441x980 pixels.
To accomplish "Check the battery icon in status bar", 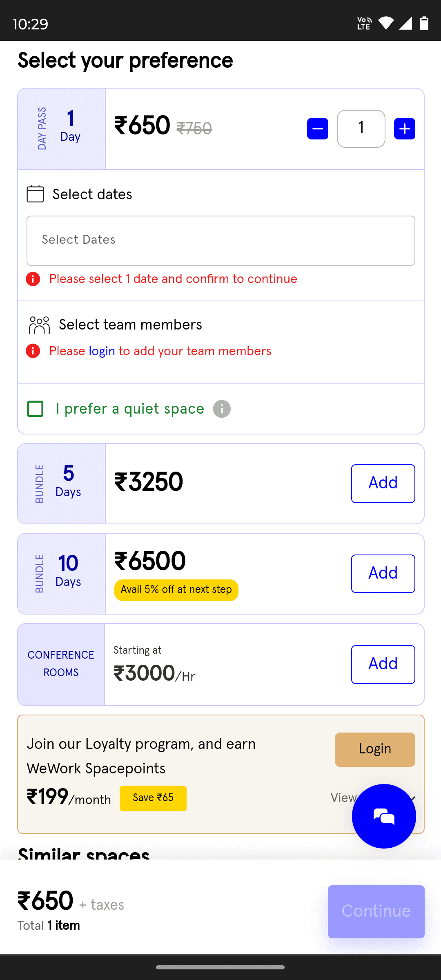I will (x=425, y=23).
